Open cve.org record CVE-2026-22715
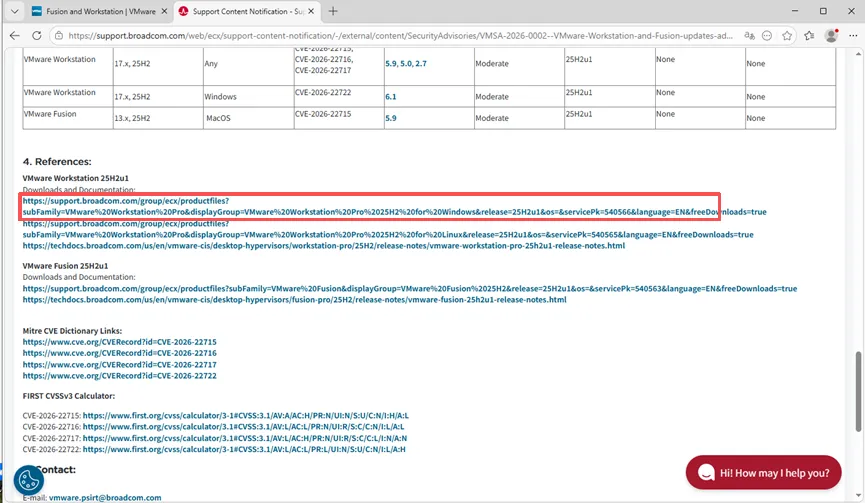This screenshot has height=503, width=865. (120, 342)
